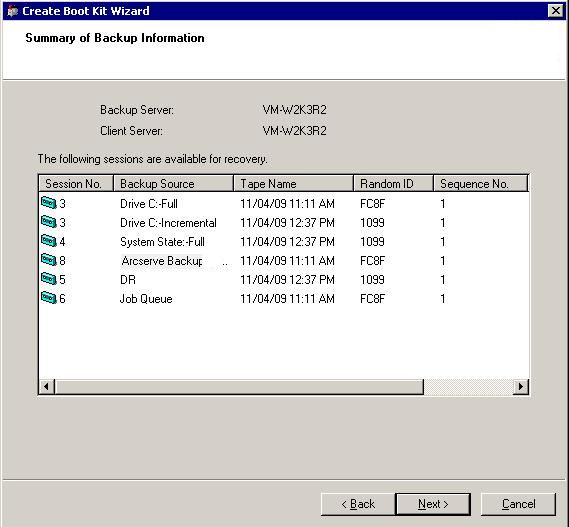This screenshot has width=569, height=527.
Task: Click Random ID FC8F in Arcserve Backup row
Action: 372,261
